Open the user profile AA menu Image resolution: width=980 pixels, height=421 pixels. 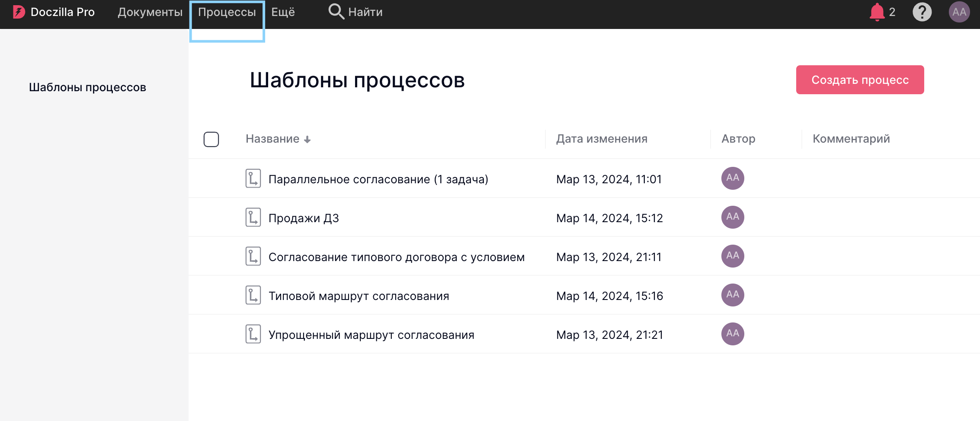959,12
